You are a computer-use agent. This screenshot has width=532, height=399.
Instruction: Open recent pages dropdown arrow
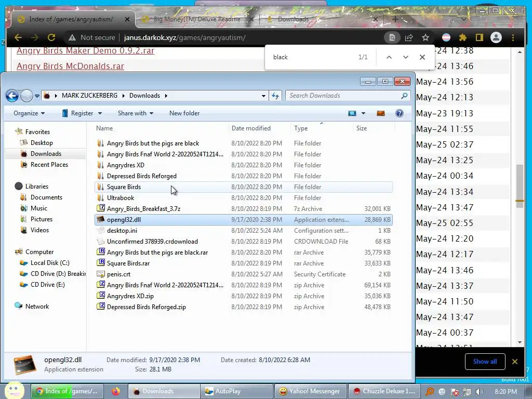[x=37, y=96]
